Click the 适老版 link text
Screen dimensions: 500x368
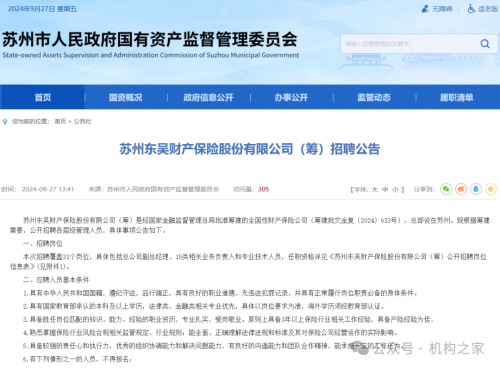pyautogui.click(x=488, y=9)
